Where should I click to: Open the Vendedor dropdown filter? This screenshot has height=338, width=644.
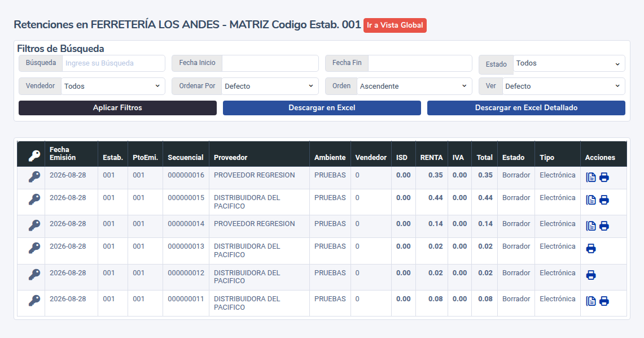[x=113, y=86]
